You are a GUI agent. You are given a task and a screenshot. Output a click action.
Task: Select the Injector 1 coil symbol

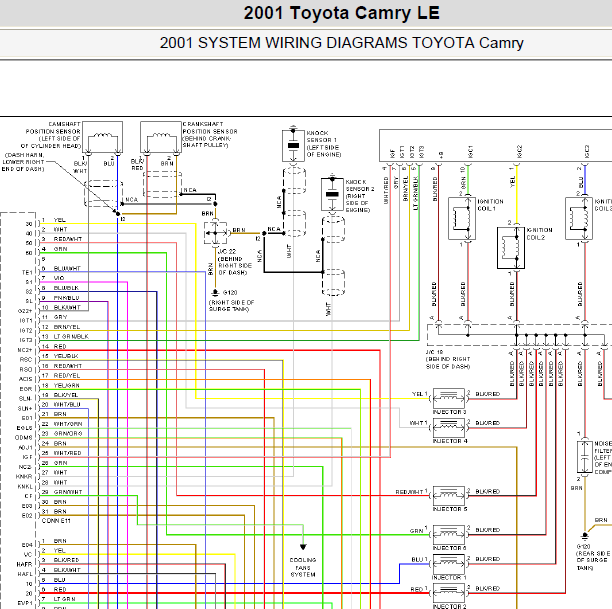[448, 564]
